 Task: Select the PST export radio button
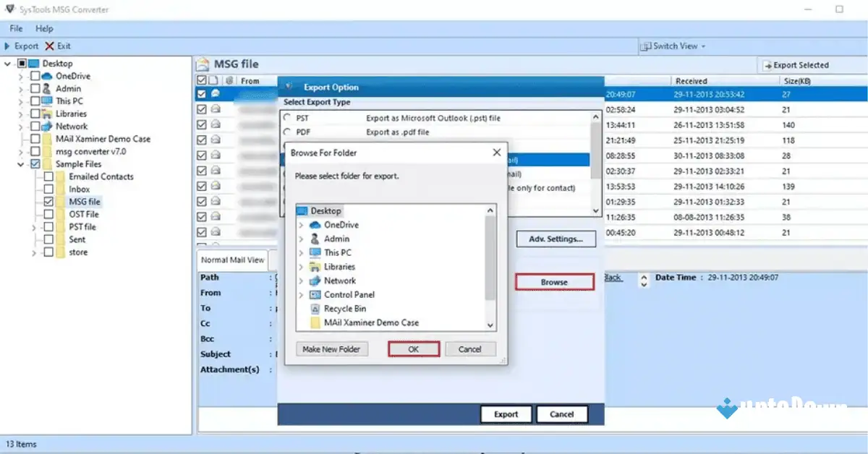(x=288, y=118)
